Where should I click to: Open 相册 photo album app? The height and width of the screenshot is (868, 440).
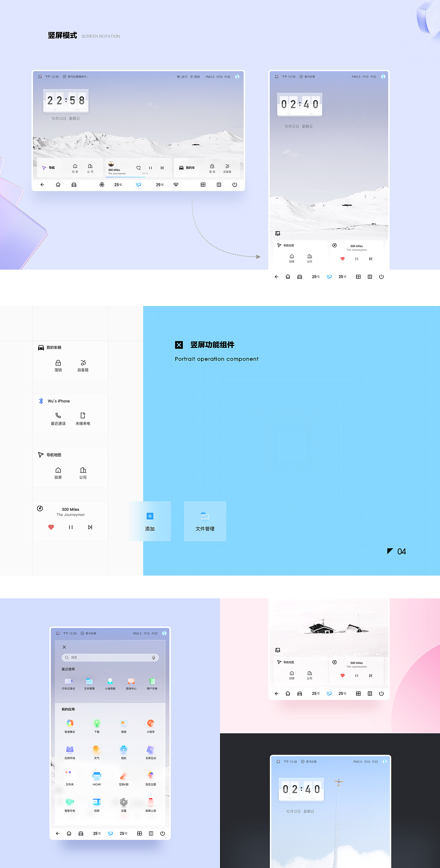[124, 726]
